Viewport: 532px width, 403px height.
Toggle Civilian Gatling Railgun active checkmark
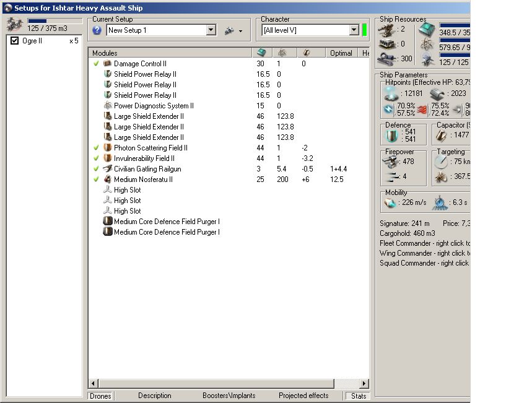click(x=97, y=168)
